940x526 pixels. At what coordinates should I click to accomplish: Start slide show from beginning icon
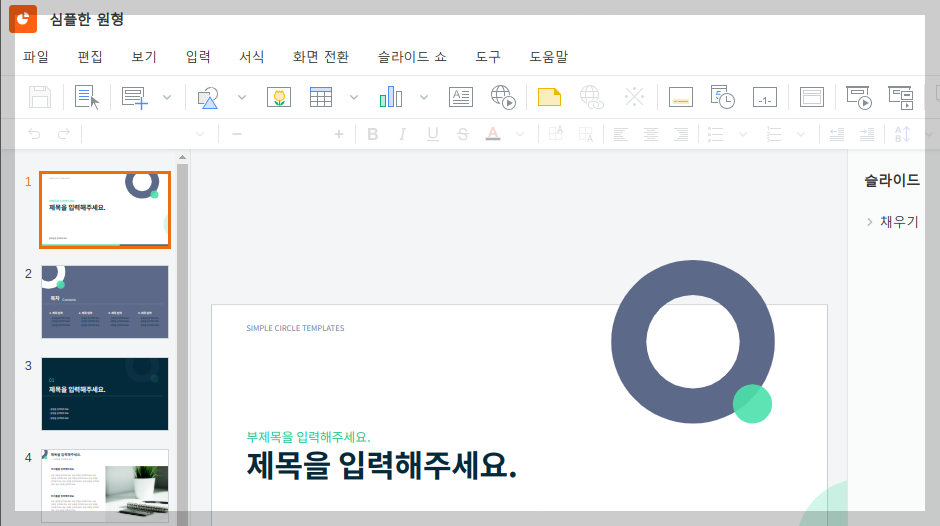858,97
